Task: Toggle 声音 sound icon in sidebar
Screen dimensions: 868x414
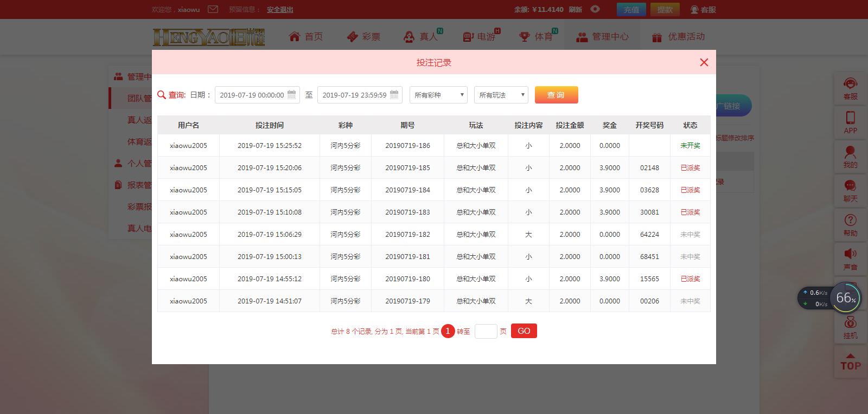Action: pos(850,260)
